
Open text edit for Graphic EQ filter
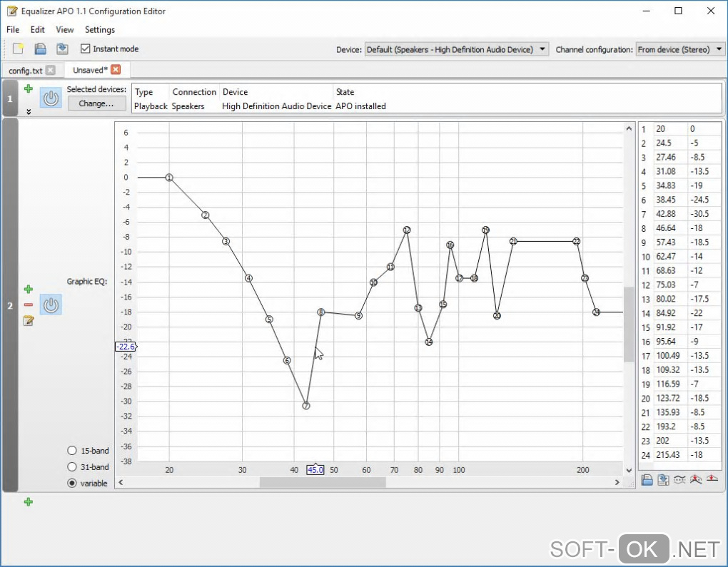pyautogui.click(x=29, y=321)
